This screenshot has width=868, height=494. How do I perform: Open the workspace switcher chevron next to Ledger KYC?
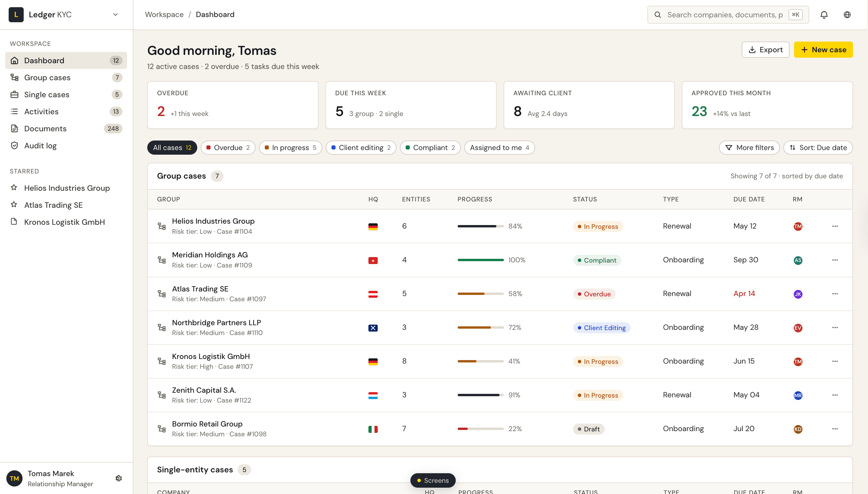point(116,15)
